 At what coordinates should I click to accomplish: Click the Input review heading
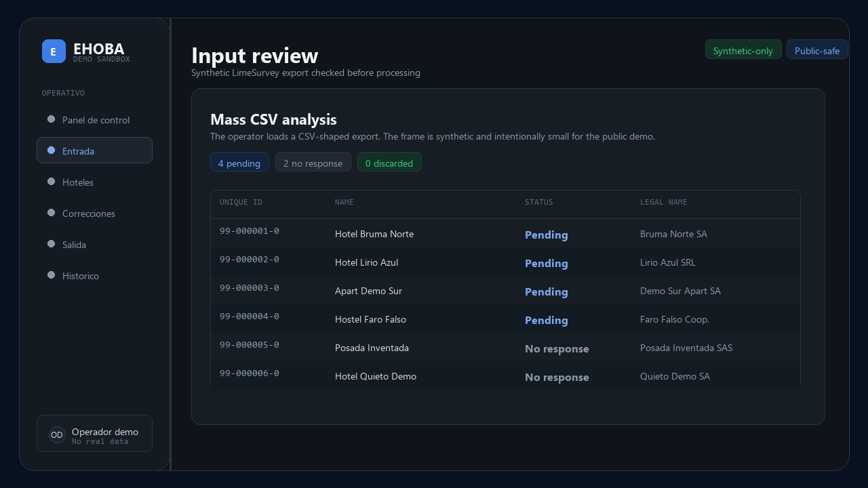[254, 56]
